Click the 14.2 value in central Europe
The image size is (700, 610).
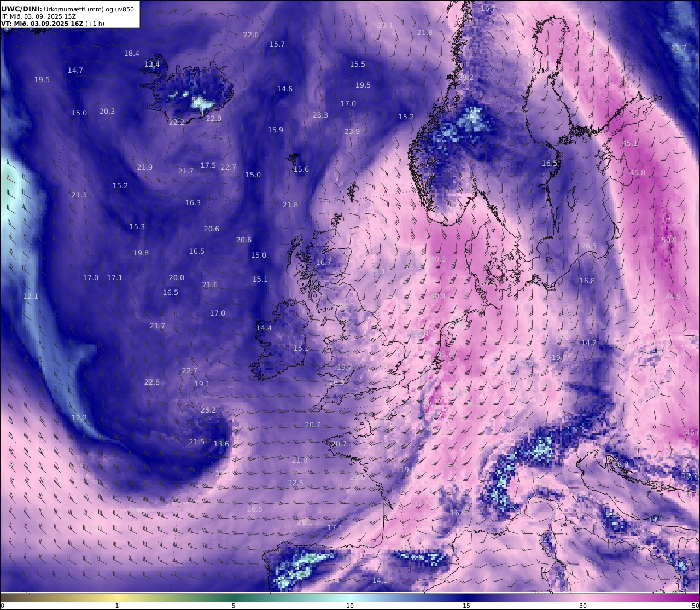(x=589, y=343)
